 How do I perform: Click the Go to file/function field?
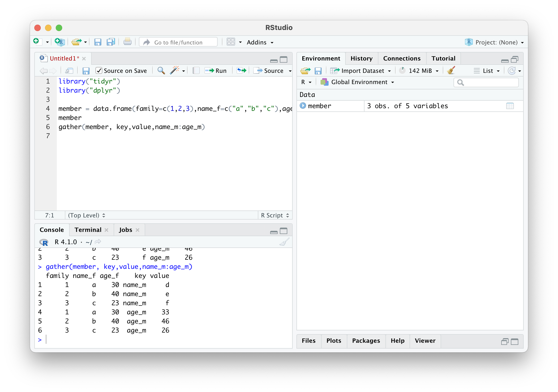tap(178, 42)
